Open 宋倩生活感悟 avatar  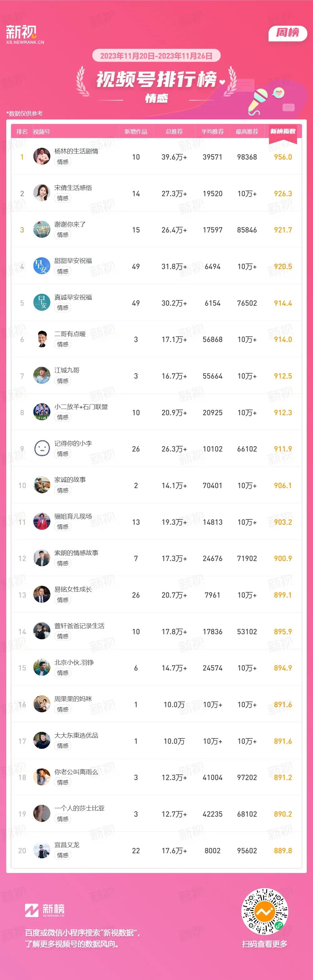pyautogui.click(x=42, y=193)
